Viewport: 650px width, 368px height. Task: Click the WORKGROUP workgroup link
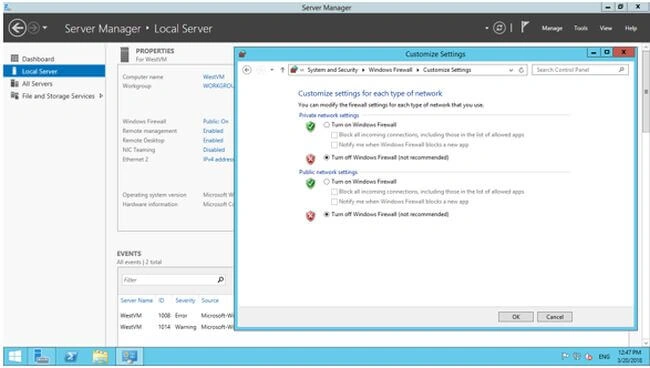coord(218,86)
